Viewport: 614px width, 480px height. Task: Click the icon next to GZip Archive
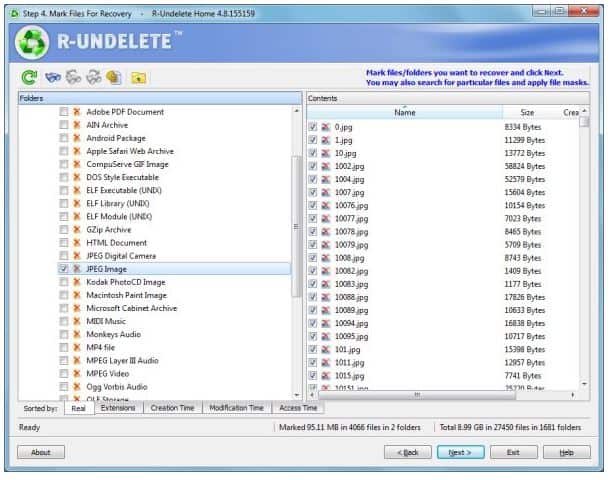pos(77,230)
